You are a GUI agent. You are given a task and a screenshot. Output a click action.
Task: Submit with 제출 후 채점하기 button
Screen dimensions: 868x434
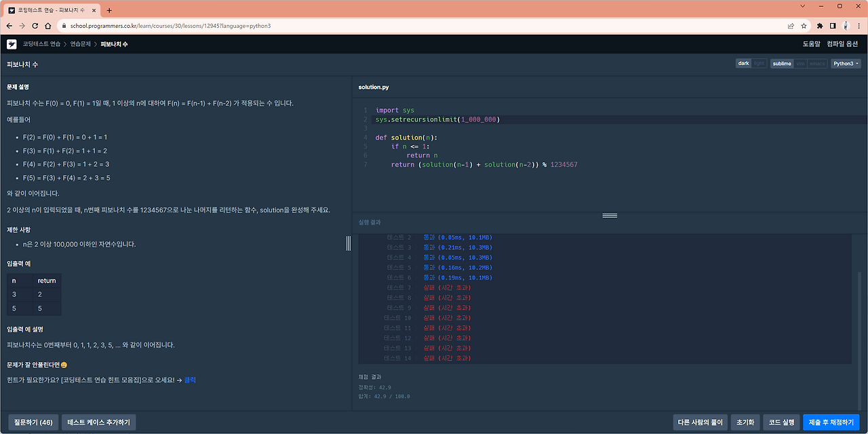831,422
